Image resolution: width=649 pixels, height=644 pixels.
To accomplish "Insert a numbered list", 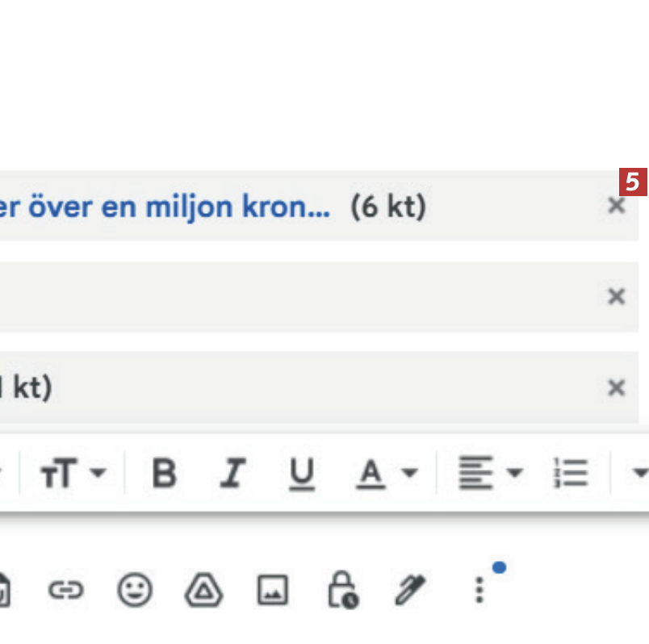I will click(x=570, y=473).
